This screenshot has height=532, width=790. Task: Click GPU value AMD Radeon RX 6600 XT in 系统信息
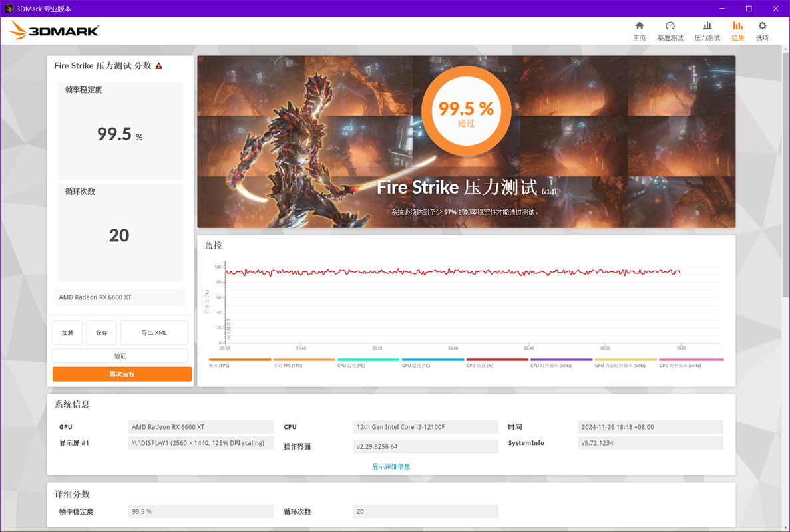201,427
